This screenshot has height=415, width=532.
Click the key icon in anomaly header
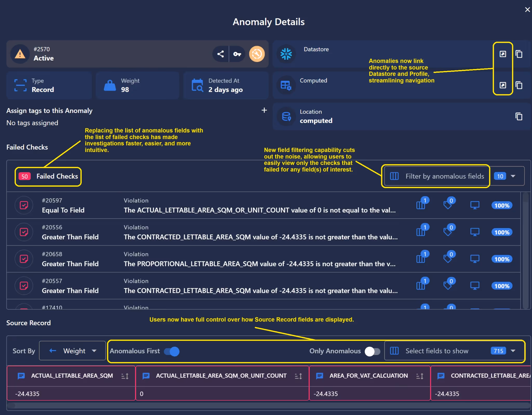pyautogui.click(x=237, y=54)
